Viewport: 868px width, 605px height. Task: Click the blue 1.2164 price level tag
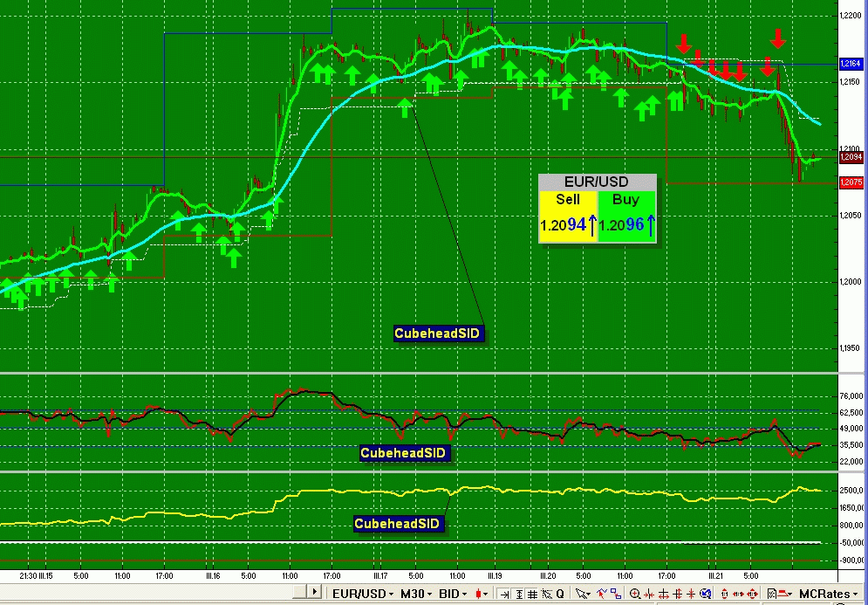(x=851, y=65)
